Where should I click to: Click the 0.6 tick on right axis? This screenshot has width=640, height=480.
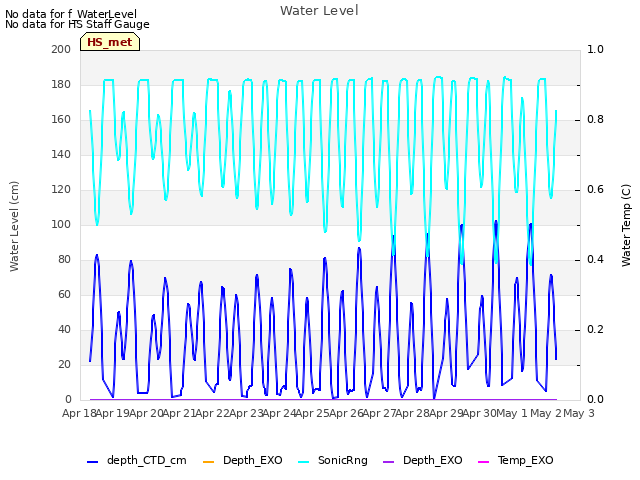[x=595, y=190]
